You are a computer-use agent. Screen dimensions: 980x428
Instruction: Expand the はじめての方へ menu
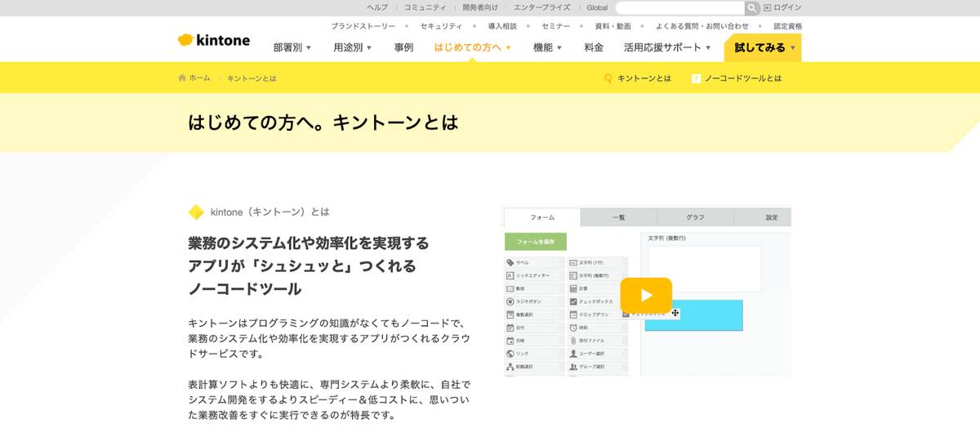[473, 47]
